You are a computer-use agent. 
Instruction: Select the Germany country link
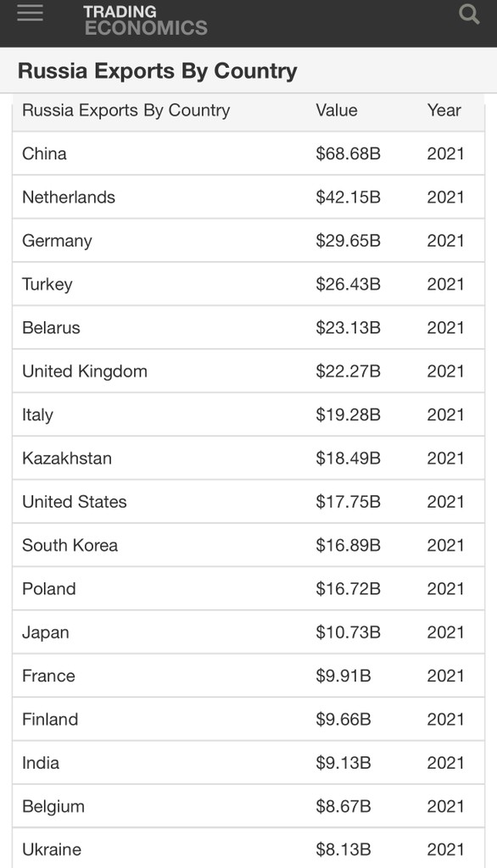click(57, 241)
